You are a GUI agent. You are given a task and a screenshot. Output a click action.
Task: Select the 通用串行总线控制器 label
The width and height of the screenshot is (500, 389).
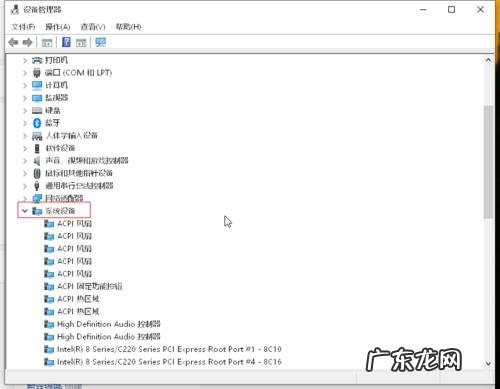pyautogui.click(x=79, y=186)
